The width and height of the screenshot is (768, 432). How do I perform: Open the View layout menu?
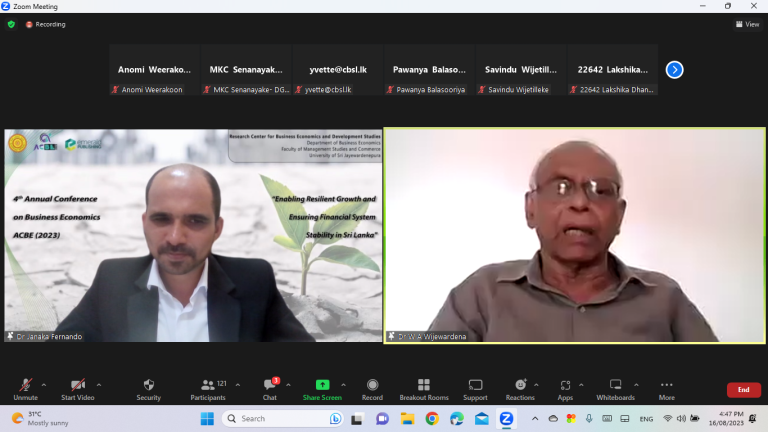[746, 24]
